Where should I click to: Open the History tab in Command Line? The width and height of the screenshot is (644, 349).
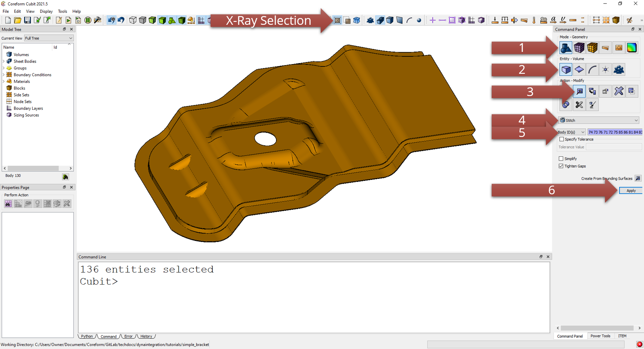[146, 336]
